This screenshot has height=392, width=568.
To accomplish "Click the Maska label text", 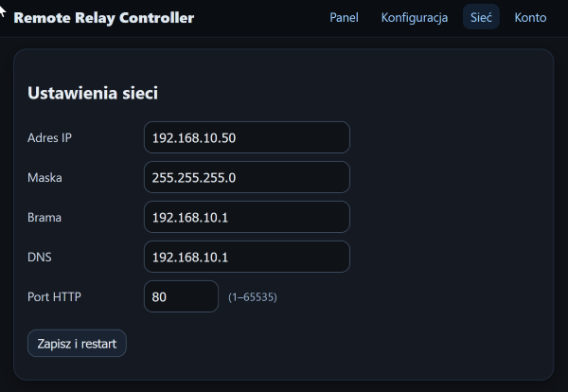I will [44, 177].
